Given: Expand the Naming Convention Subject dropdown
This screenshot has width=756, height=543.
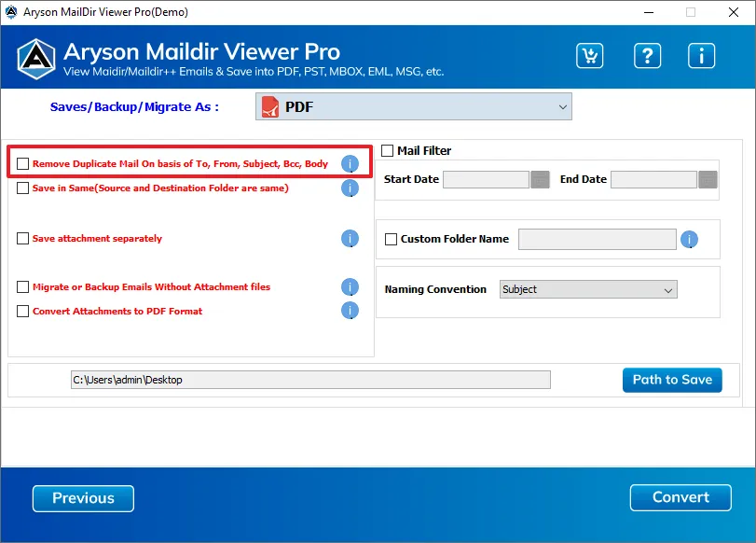Looking at the screenshot, I should pos(588,289).
